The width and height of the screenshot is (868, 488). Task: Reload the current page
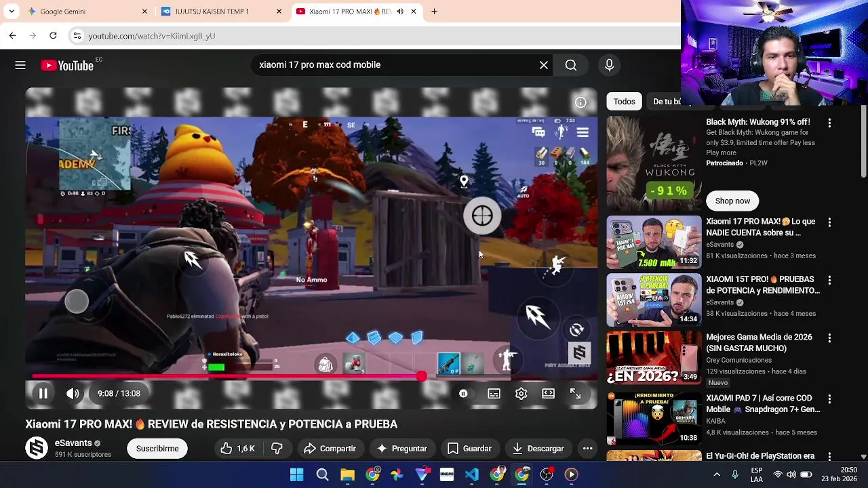click(53, 35)
